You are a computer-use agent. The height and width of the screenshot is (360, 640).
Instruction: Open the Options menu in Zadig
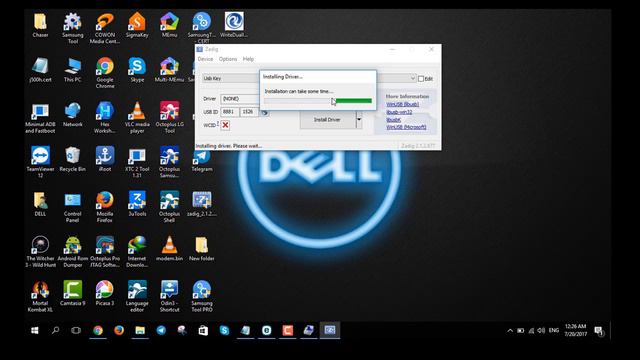click(228, 59)
